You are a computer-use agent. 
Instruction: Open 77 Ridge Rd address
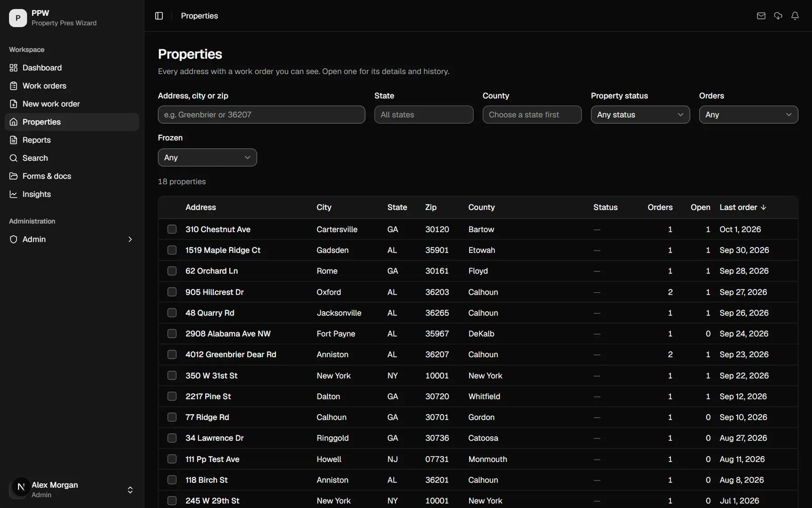tap(207, 417)
